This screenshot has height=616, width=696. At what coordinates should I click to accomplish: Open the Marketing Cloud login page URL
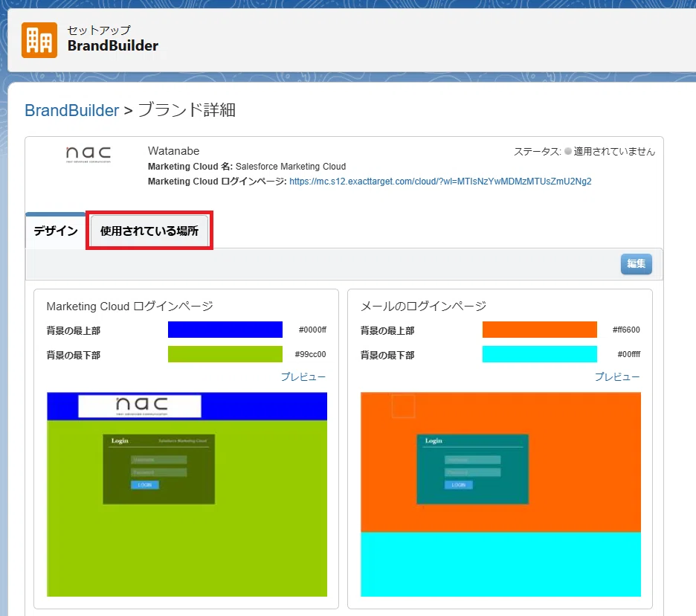440,182
